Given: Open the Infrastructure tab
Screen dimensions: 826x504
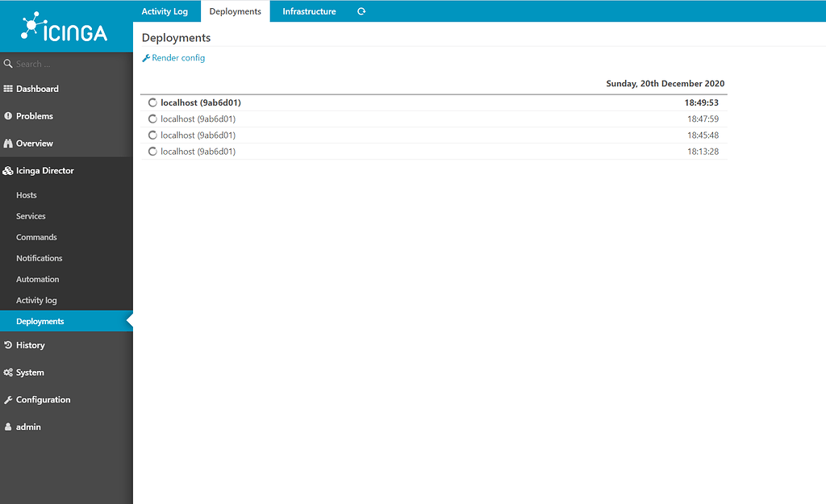Looking at the screenshot, I should point(309,11).
